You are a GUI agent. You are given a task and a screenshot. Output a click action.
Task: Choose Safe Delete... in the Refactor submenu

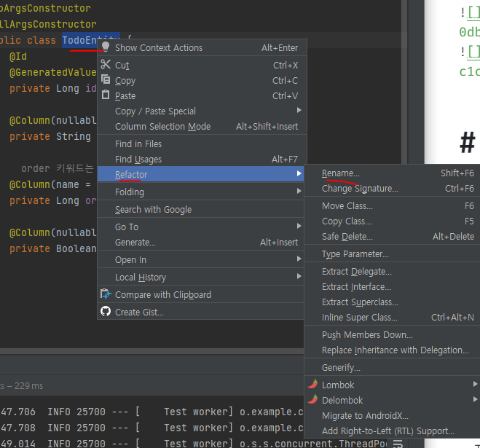(x=347, y=236)
